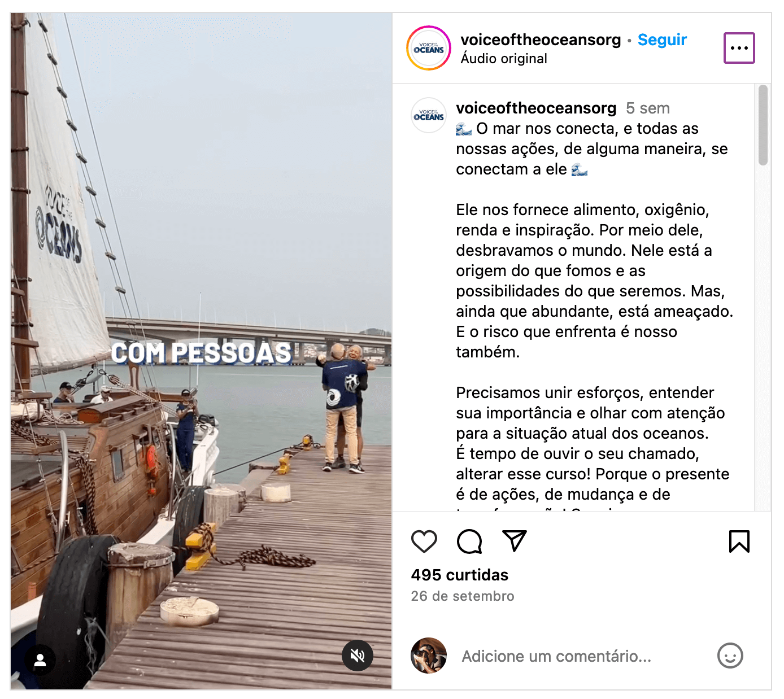This screenshot has height=699, width=784.
Task: Open the header profile picture story ring
Action: (429, 48)
